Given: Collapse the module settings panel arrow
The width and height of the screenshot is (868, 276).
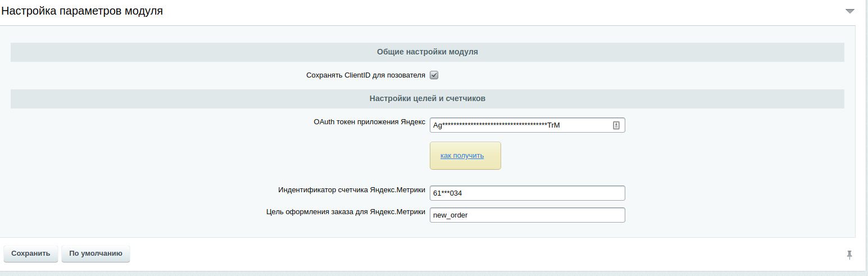Looking at the screenshot, I should pyautogui.click(x=849, y=11).
